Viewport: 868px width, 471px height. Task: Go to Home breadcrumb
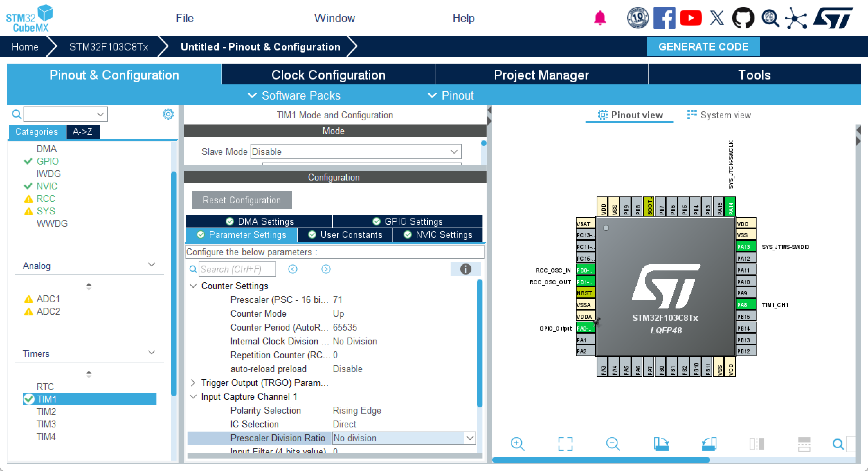tap(25, 47)
